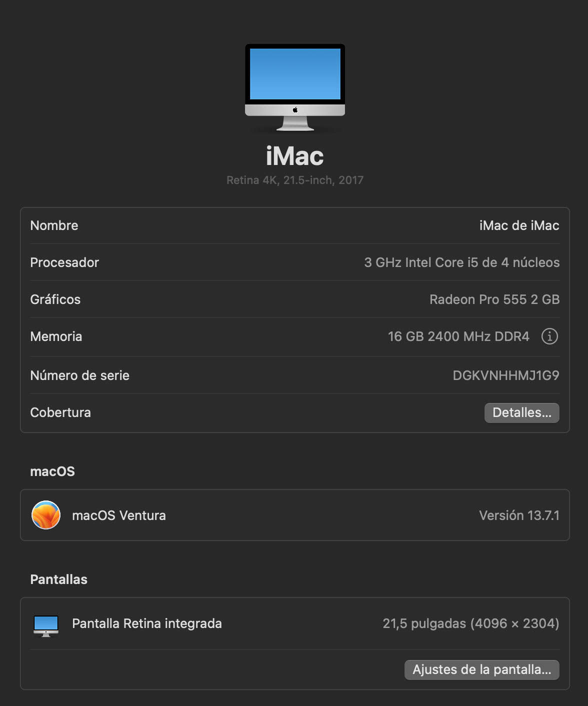Open Ajustes de la pantalla button
This screenshot has height=706, width=588.
pos(481,669)
